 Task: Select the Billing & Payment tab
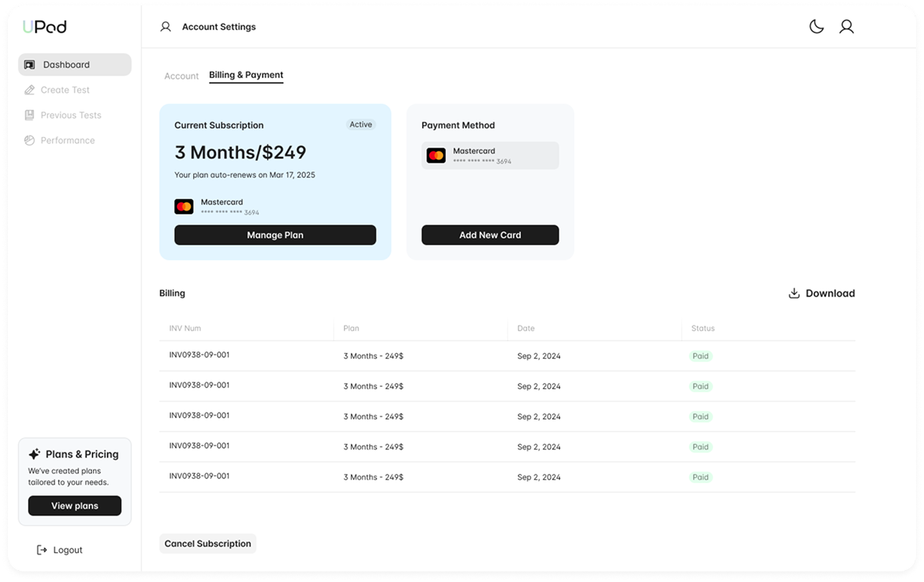(x=246, y=75)
